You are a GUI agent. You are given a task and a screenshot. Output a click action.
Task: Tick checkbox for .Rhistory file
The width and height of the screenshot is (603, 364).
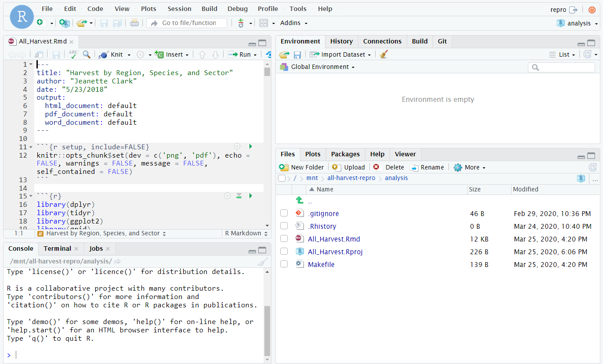pos(284,226)
